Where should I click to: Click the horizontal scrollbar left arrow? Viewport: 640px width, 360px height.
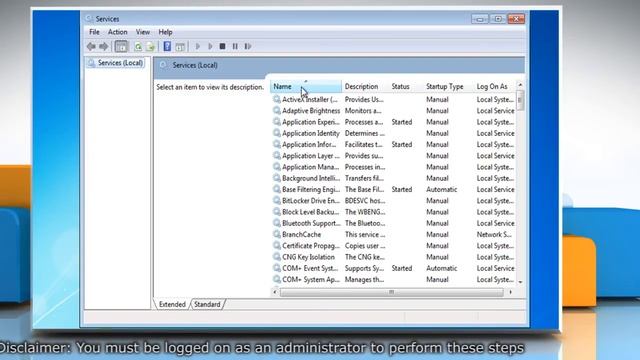point(275,292)
